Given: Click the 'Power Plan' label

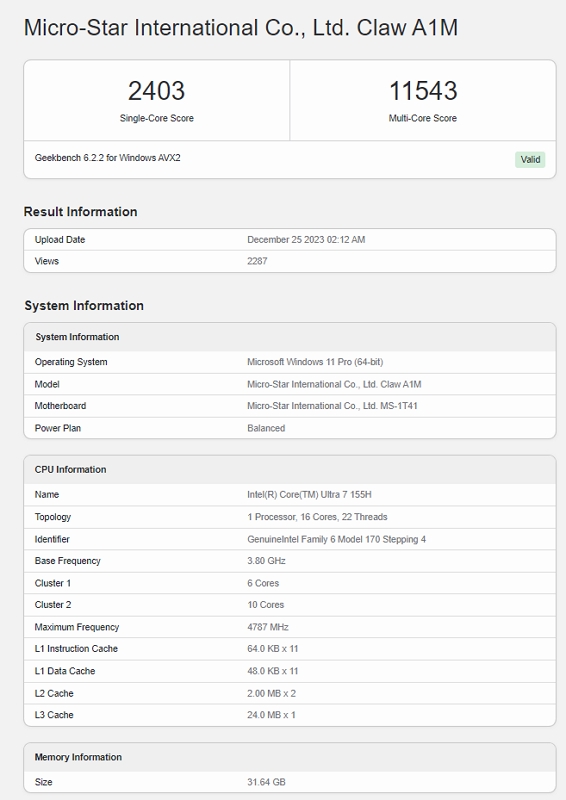Looking at the screenshot, I should [x=58, y=428].
